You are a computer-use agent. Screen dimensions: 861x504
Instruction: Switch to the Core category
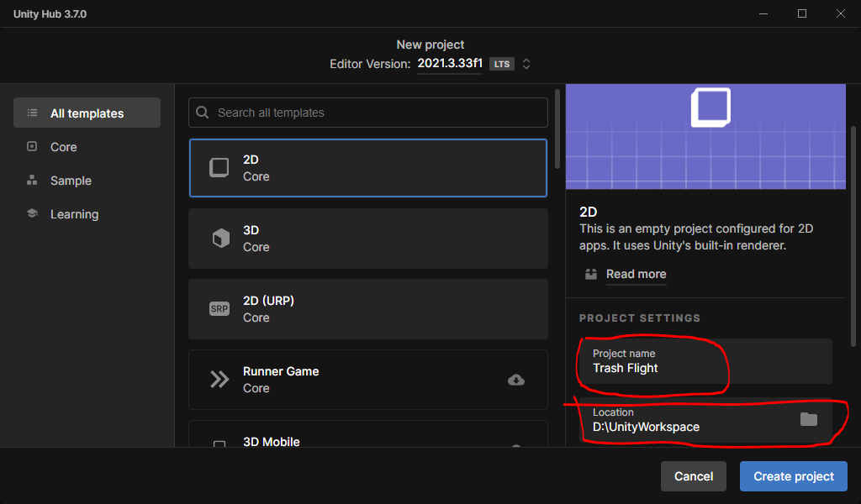tap(63, 147)
